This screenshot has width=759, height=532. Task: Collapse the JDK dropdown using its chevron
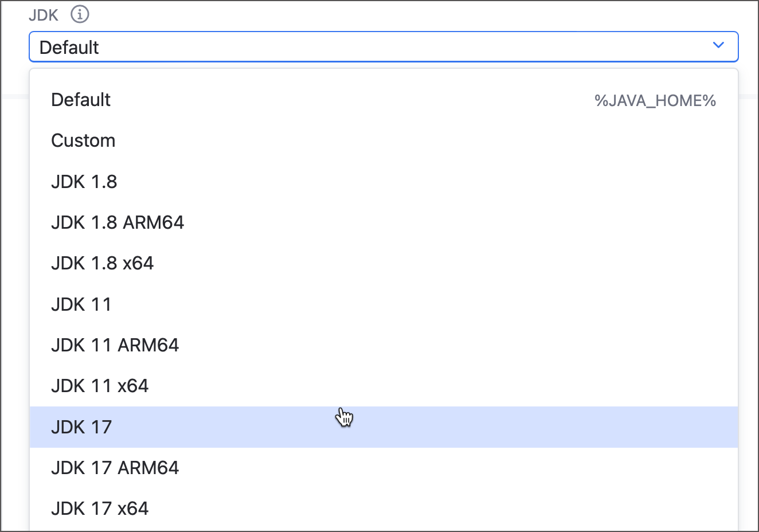[x=718, y=45]
